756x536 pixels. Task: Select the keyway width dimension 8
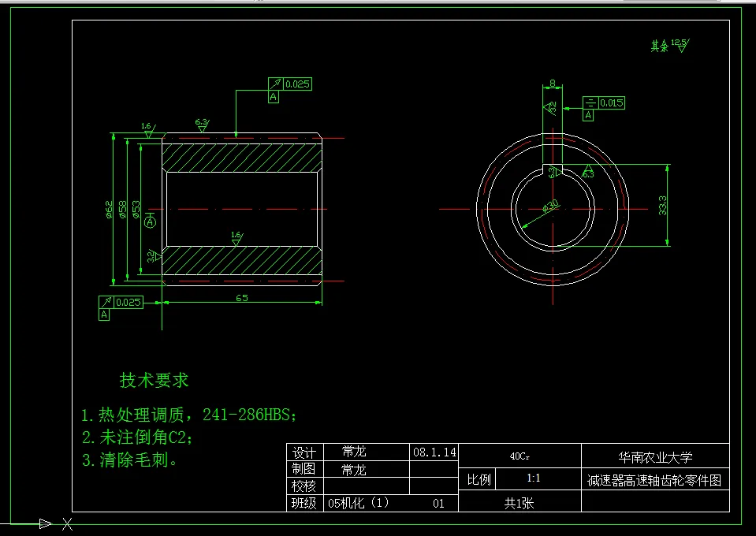point(553,84)
